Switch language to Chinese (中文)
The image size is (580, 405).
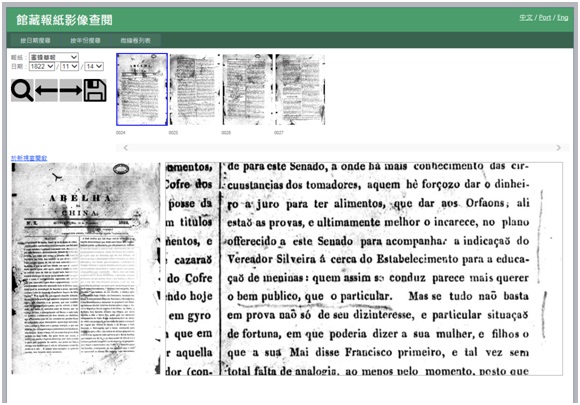[x=526, y=17]
